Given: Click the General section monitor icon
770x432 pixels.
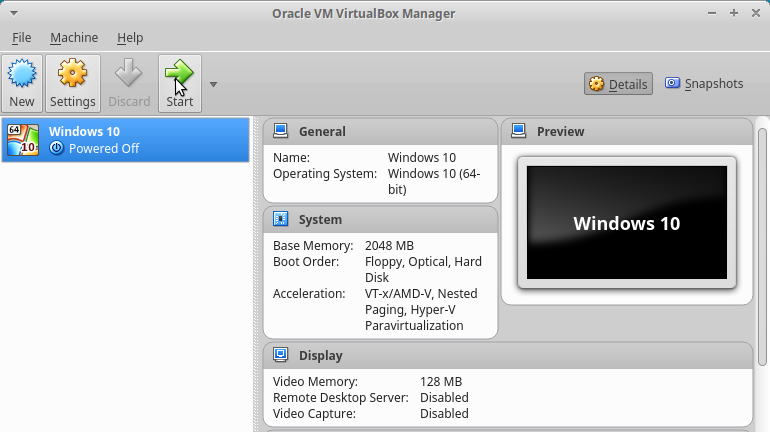Looking at the screenshot, I should [x=280, y=131].
